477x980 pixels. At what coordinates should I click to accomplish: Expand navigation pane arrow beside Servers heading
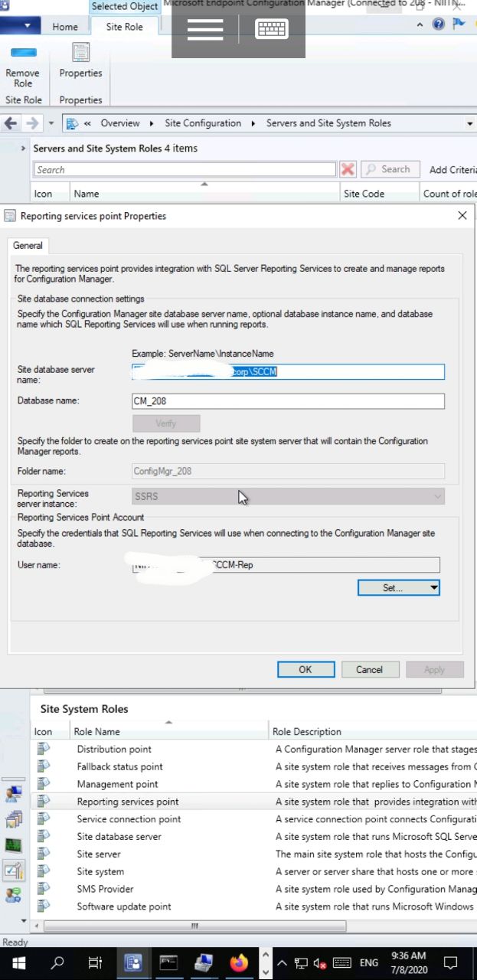click(x=23, y=149)
